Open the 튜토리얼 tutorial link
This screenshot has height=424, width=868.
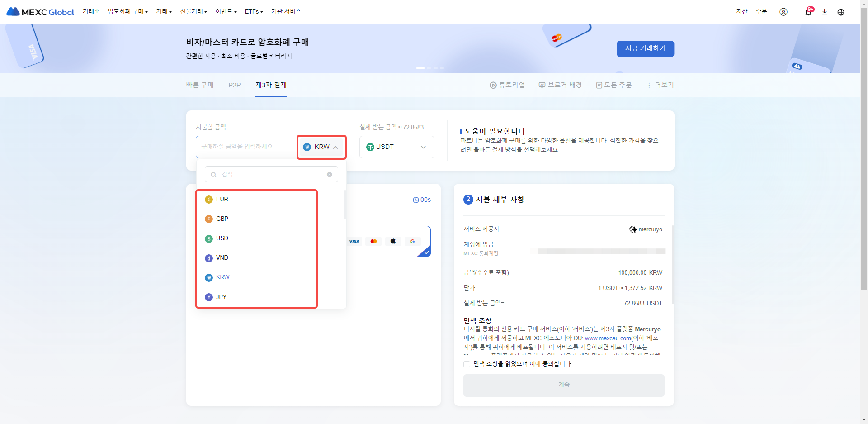click(507, 85)
